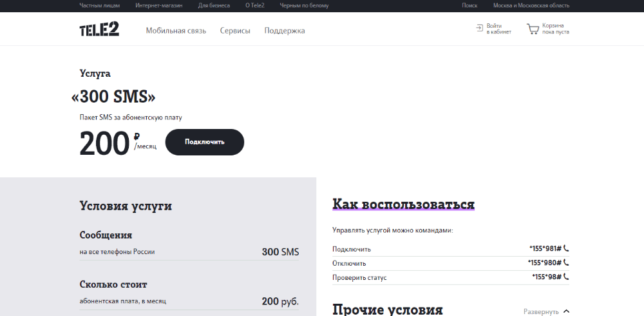Click the Проверить статус row label
The image size is (644, 316).
(359, 278)
